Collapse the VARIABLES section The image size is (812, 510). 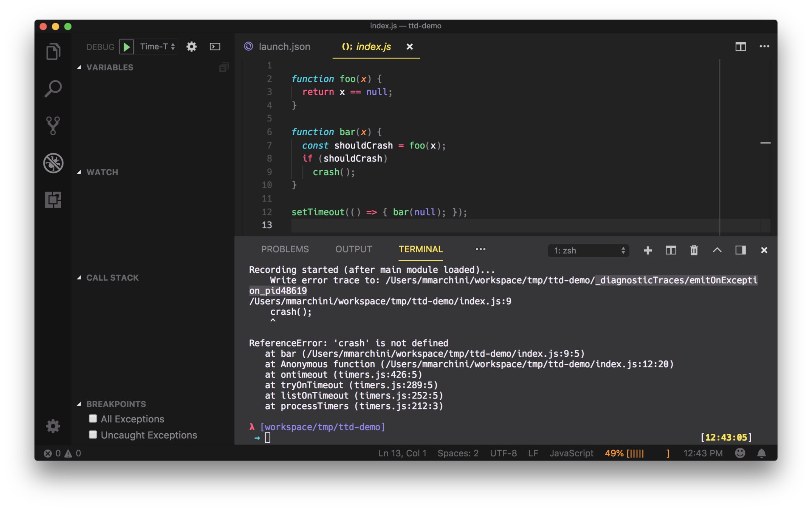click(x=110, y=67)
